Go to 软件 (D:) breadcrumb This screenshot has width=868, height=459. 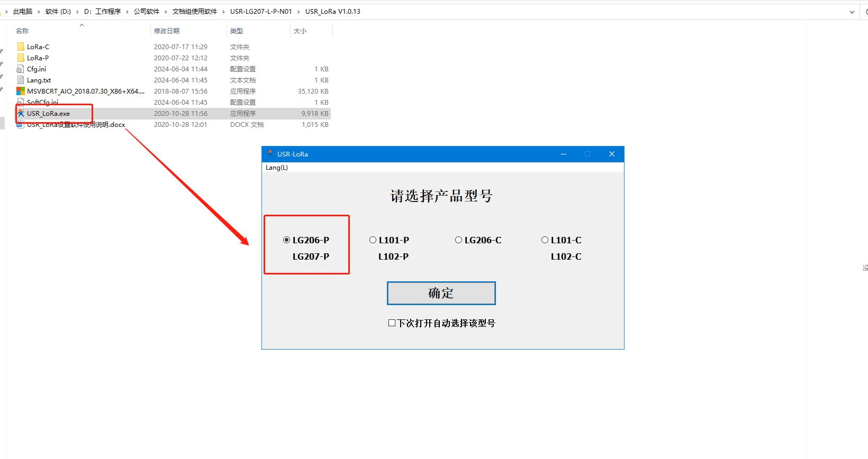point(58,12)
